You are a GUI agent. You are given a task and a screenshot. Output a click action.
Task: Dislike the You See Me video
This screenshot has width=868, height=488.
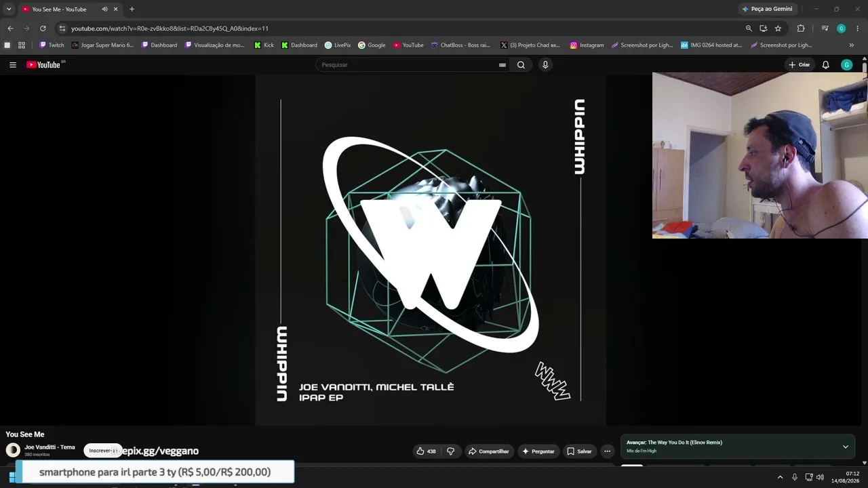pyautogui.click(x=450, y=451)
